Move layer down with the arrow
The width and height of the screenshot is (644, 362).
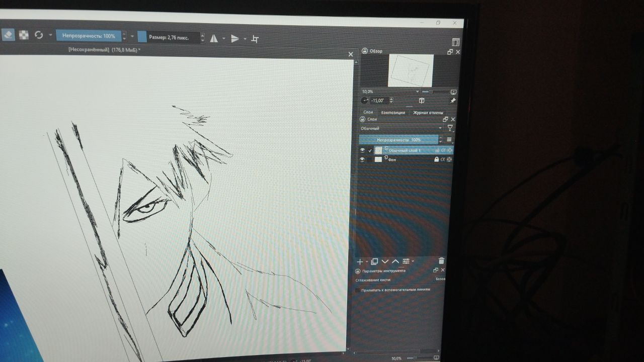pyautogui.click(x=385, y=261)
